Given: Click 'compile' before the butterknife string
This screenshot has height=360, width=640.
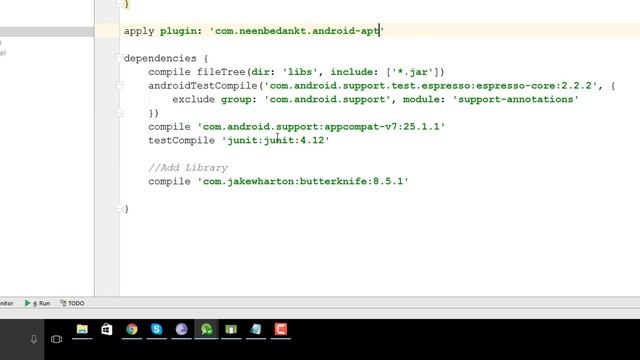Looking at the screenshot, I should tap(169, 181).
